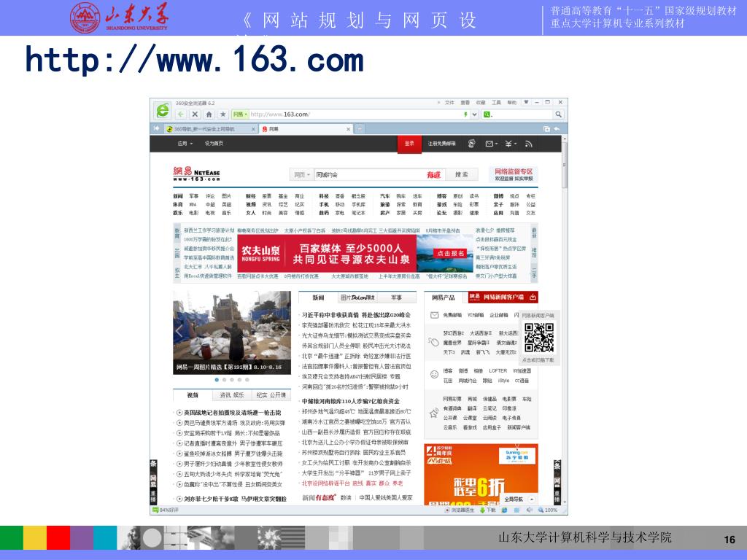Select the 网易产品 tab
The image size is (747, 560).
tap(443, 297)
